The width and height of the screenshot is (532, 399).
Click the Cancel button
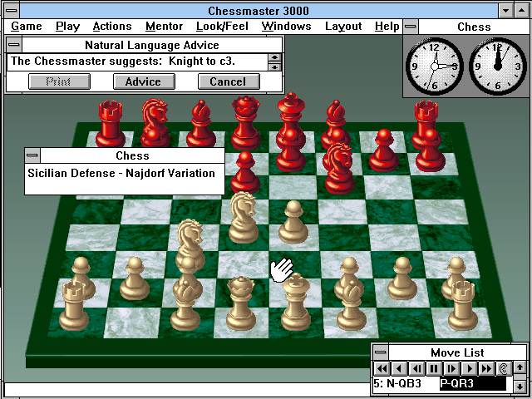[229, 81]
